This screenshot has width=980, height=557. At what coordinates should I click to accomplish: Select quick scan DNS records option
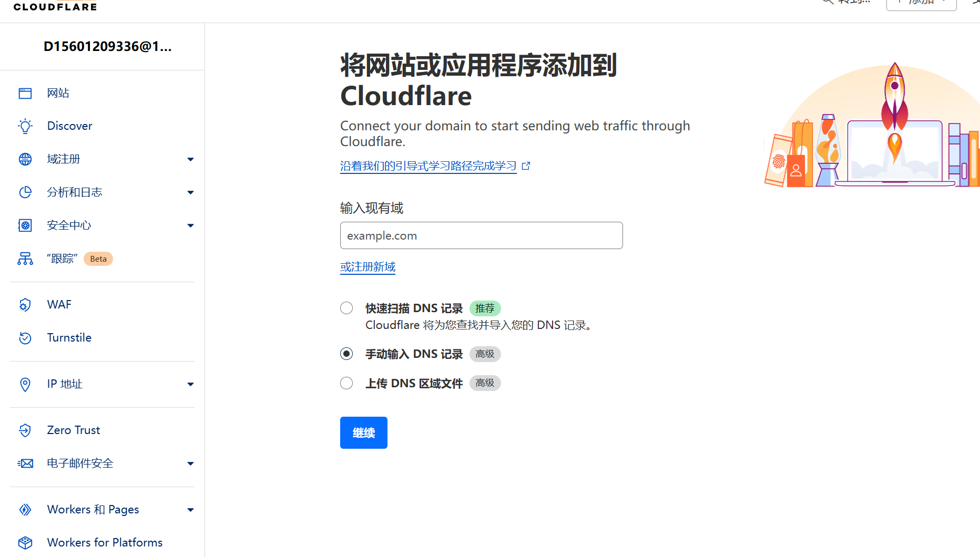(346, 308)
